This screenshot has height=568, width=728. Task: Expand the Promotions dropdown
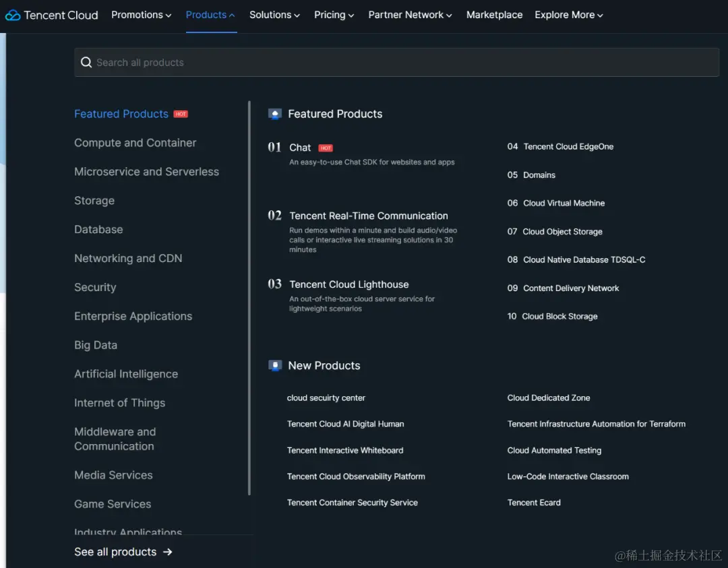pyautogui.click(x=142, y=15)
